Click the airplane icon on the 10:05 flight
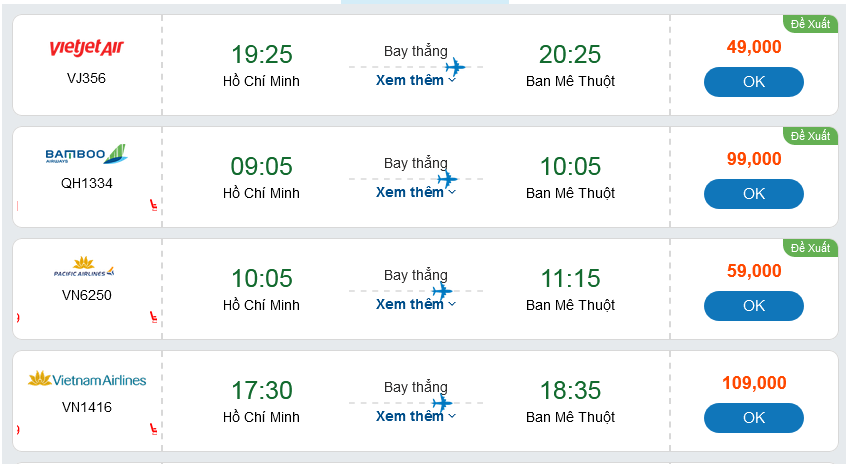 coord(442,292)
